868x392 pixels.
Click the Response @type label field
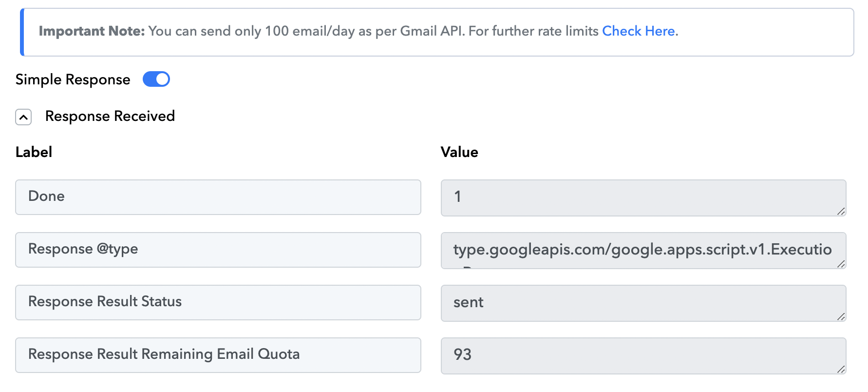[x=218, y=250]
